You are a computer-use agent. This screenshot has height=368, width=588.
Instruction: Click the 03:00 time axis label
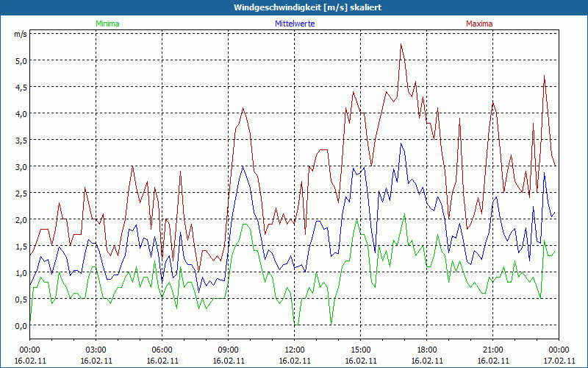tap(96, 350)
